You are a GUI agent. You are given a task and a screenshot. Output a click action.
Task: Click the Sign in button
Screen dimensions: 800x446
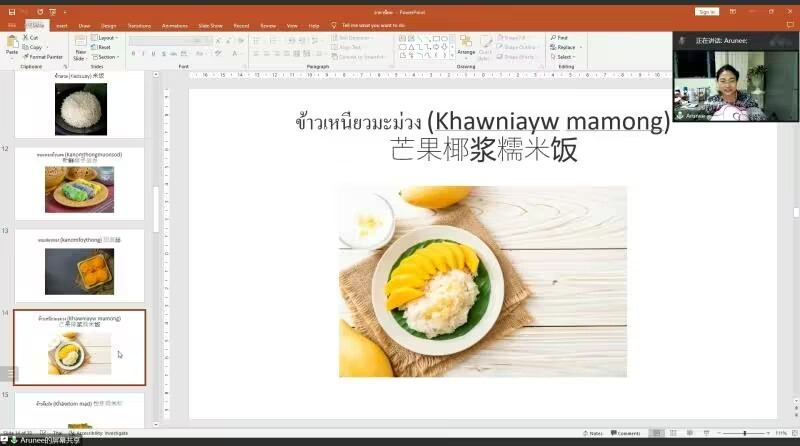(x=707, y=11)
